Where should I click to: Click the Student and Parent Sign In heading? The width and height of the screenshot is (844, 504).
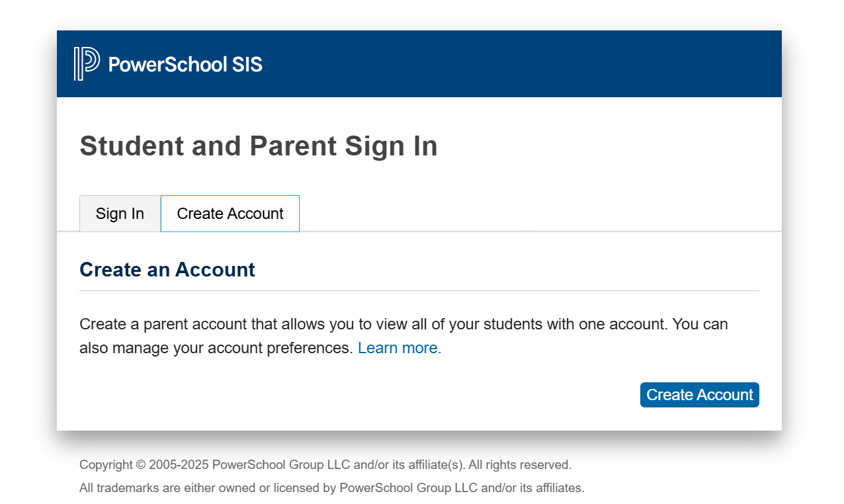(259, 146)
